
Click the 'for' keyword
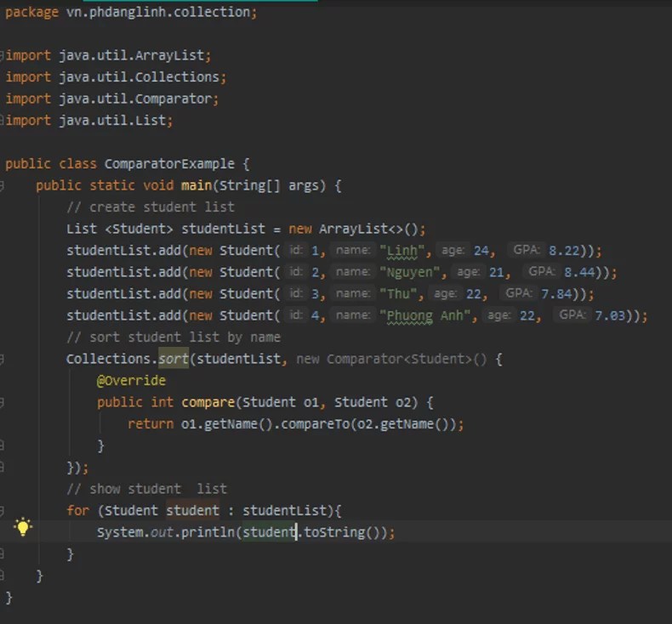coord(77,510)
